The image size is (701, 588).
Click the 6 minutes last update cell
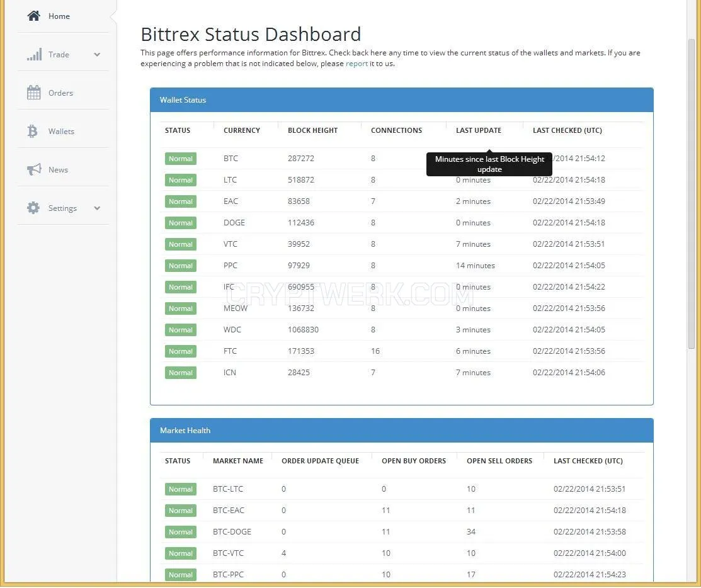[473, 351]
